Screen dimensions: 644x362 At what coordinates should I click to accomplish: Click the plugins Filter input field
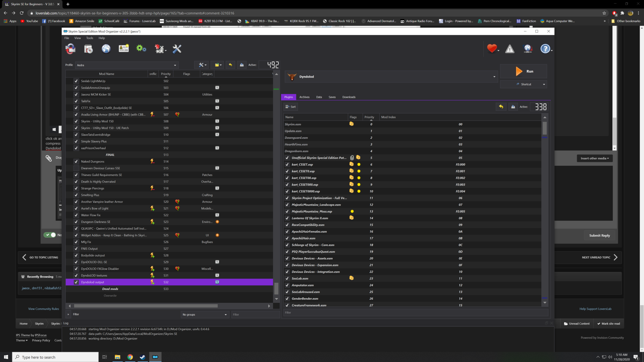click(x=416, y=313)
